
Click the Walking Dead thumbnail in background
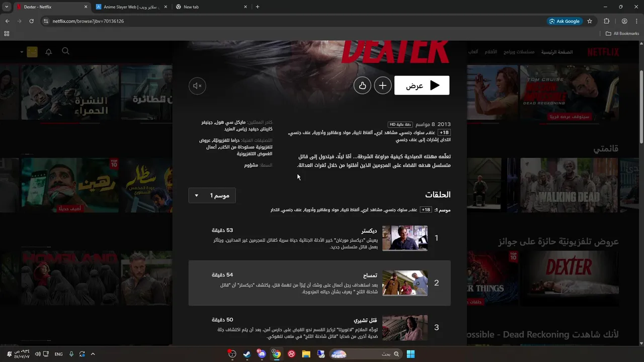point(569,185)
